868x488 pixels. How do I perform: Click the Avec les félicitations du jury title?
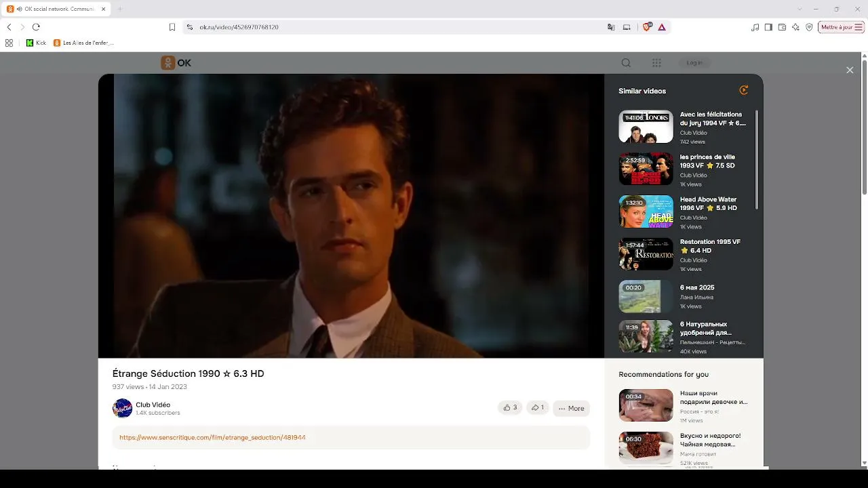point(713,119)
